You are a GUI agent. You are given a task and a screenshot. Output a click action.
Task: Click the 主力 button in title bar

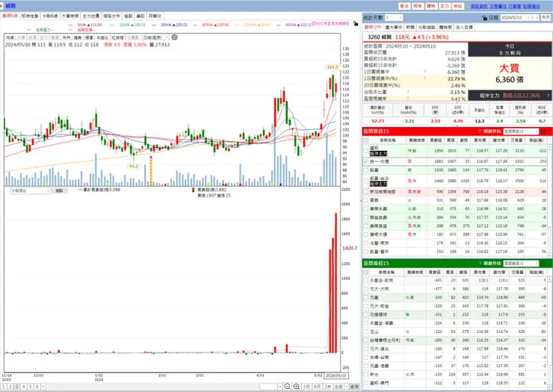coord(445,6)
